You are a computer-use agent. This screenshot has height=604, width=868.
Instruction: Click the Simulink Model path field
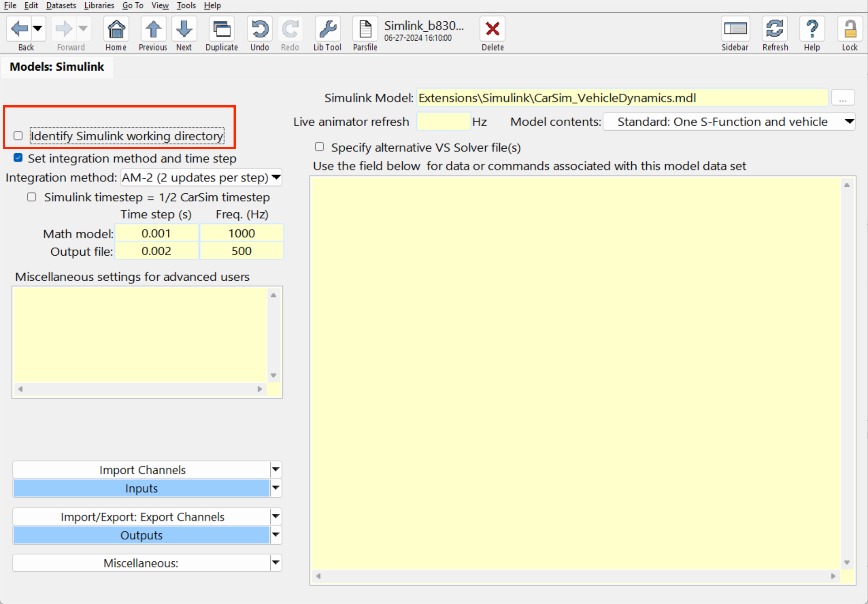tap(622, 98)
